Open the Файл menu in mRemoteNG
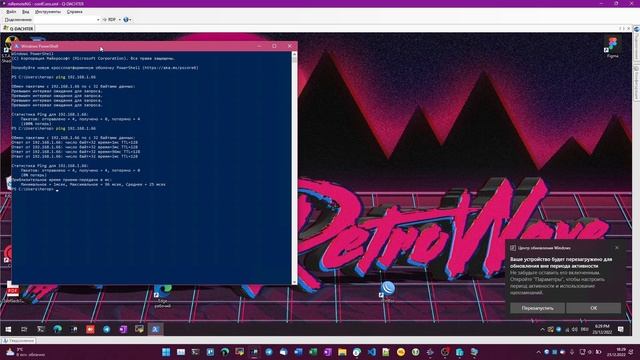The image size is (640, 360). (x=11, y=12)
